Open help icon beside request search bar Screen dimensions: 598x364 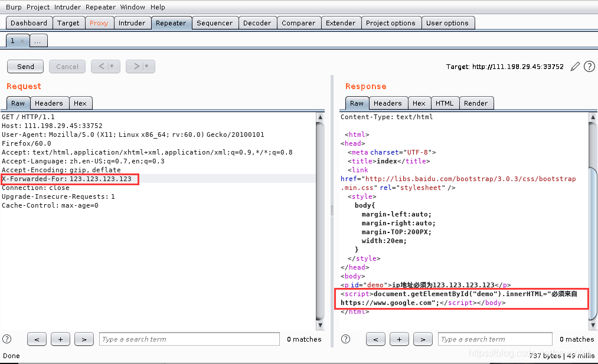[7, 339]
